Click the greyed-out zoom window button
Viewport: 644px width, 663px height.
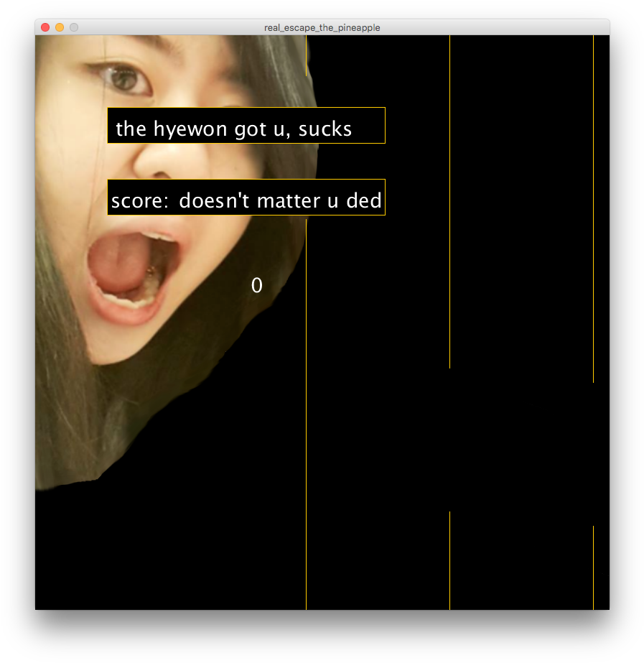(73, 27)
